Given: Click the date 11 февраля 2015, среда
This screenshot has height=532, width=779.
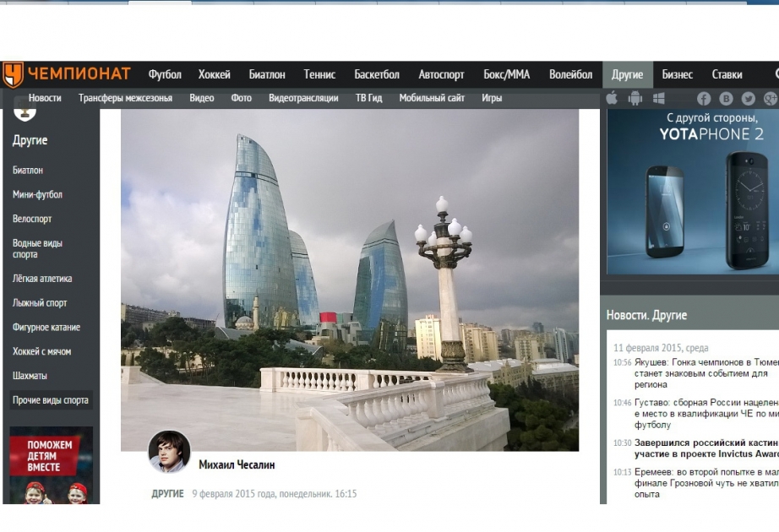Looking at the screenshot, I should [x=661, y=348].
